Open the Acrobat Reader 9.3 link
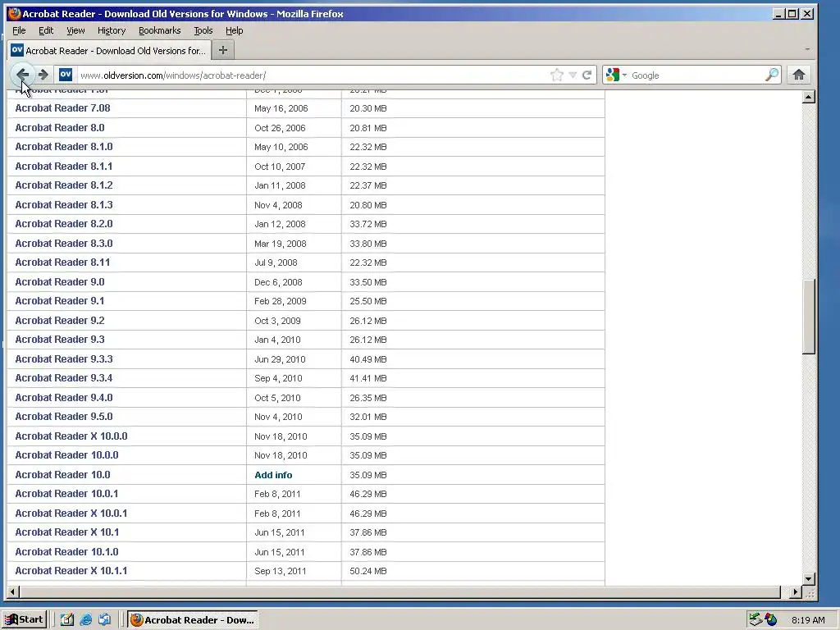 [x=59, y=340]
